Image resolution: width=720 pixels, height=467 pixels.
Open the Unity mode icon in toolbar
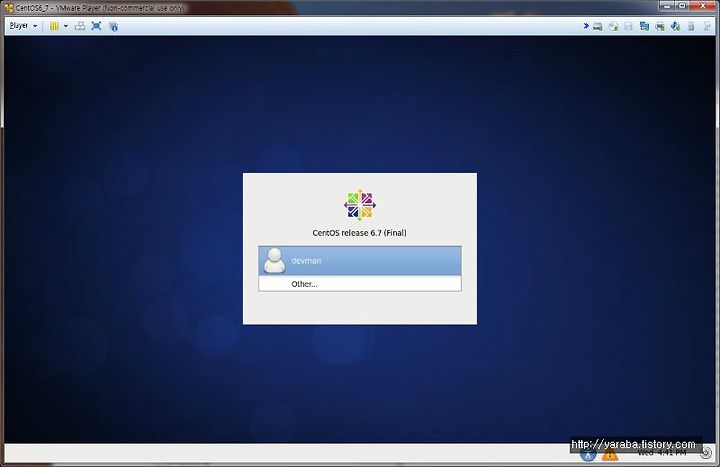click(x=113, y=26)
